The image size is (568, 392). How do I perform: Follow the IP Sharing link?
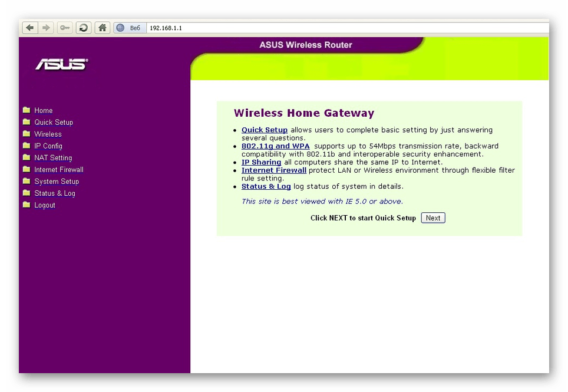click(261, 162)
